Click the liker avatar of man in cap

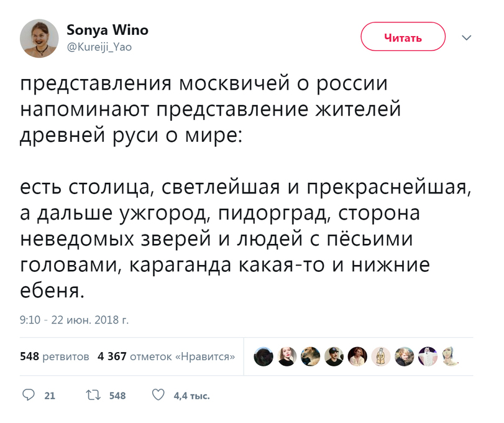334,356
